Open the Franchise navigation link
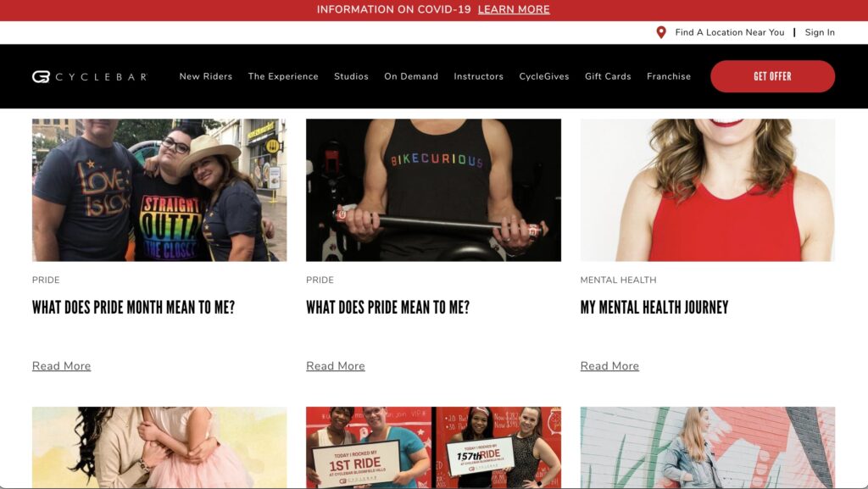868x489 pixels. pos(669,76)
